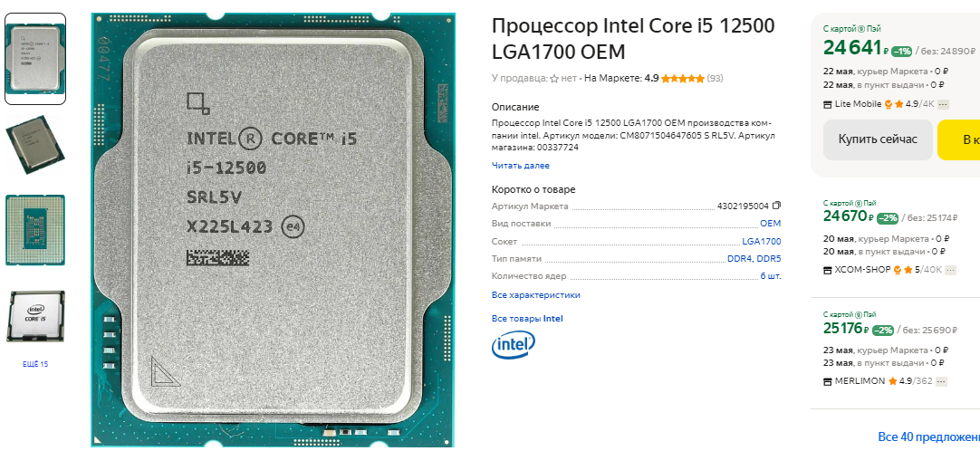Click the Intel brand logo
The height and width of the screenshot is (451, 980).
coord(514,345)
